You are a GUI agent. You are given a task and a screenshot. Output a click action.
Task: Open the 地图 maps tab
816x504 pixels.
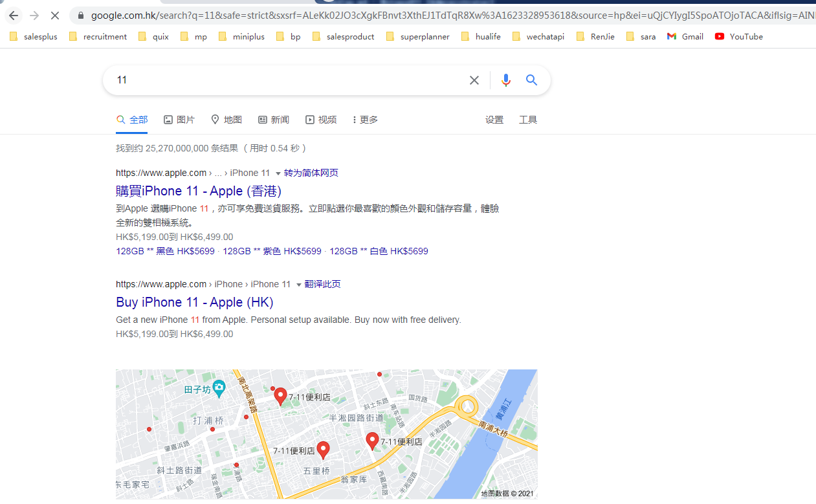tap(226, 120)
